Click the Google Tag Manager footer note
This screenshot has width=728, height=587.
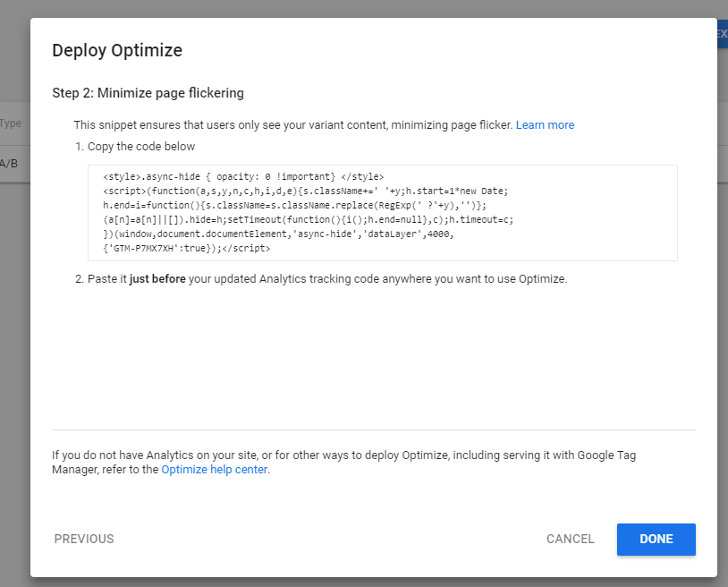coord(344,462)
